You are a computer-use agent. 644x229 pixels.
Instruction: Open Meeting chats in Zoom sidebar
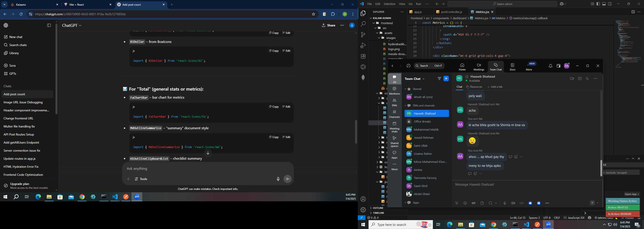tap(394, 127)
